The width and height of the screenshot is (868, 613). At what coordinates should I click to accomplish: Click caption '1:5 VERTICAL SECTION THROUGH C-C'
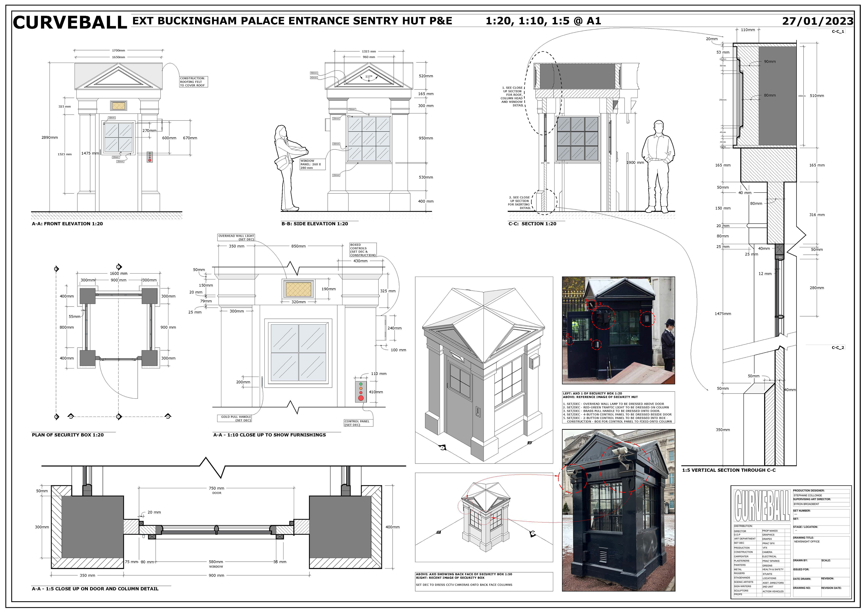point(729,470)
